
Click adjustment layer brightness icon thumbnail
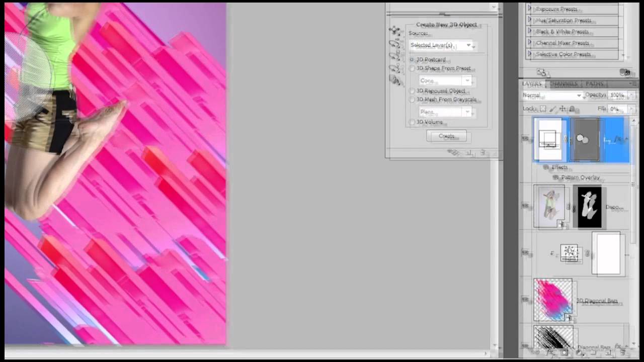click(569, 253)
